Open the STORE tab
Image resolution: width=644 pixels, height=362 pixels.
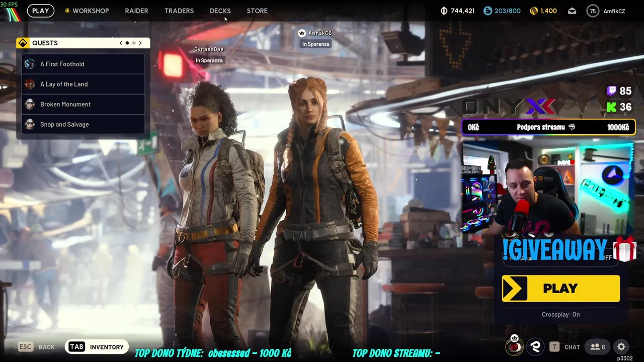pos(257,11)
